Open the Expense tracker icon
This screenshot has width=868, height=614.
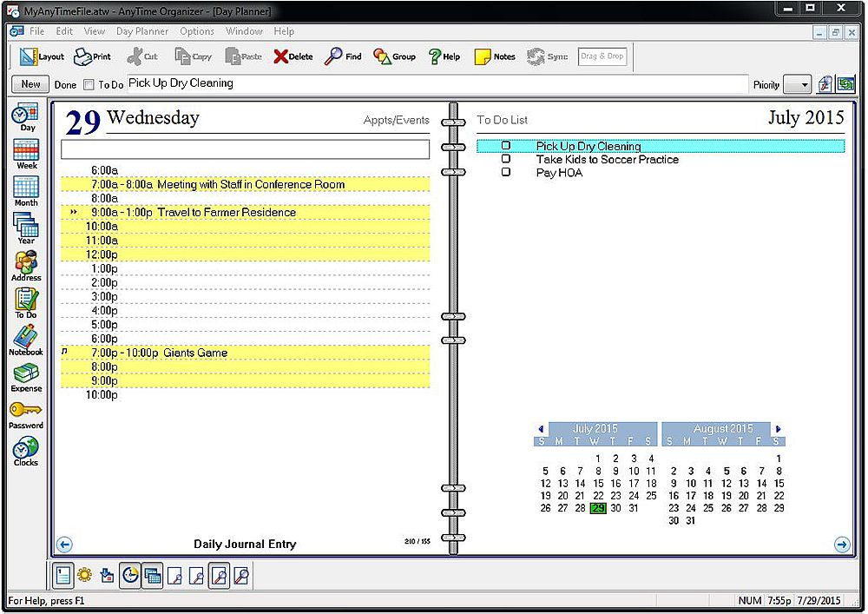click(26, 376)
